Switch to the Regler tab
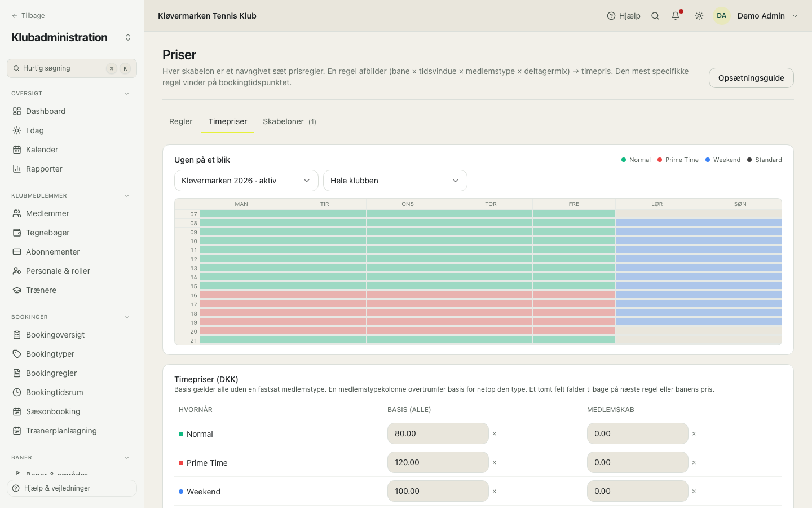 tap(181, 121)
